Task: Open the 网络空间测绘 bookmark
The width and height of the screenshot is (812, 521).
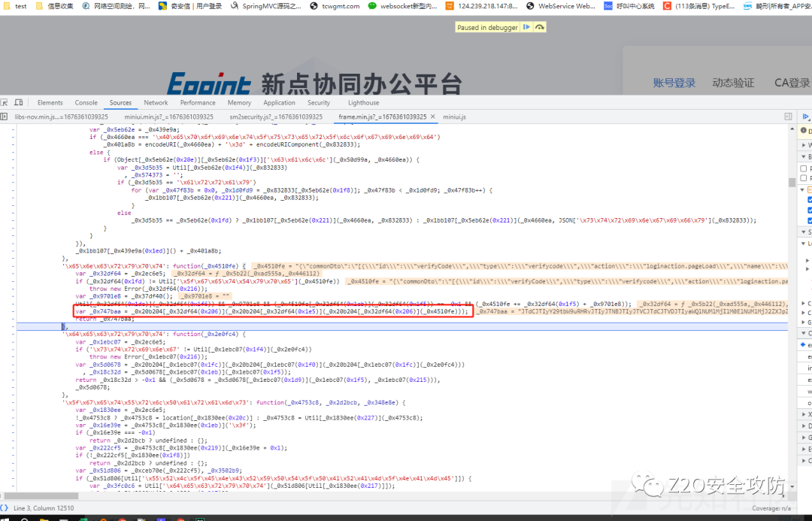Action: [x=116, y=6]
